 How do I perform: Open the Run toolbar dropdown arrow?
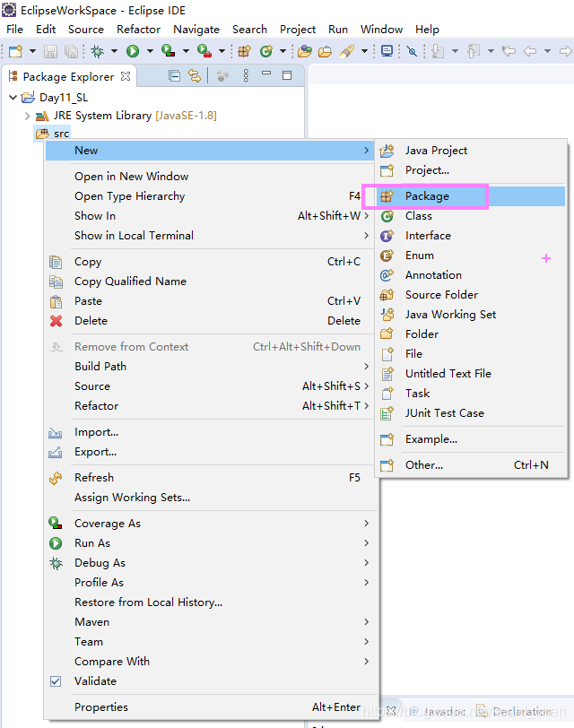click(150, 50)
